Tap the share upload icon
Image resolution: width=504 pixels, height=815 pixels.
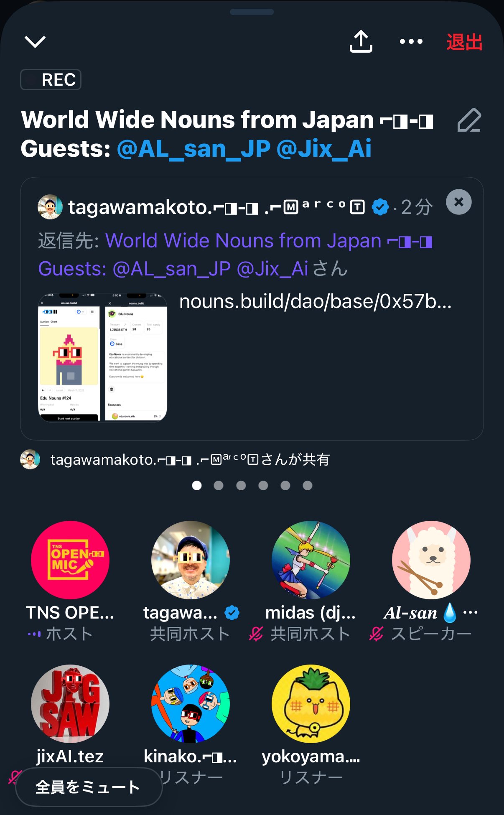[361, 41]
